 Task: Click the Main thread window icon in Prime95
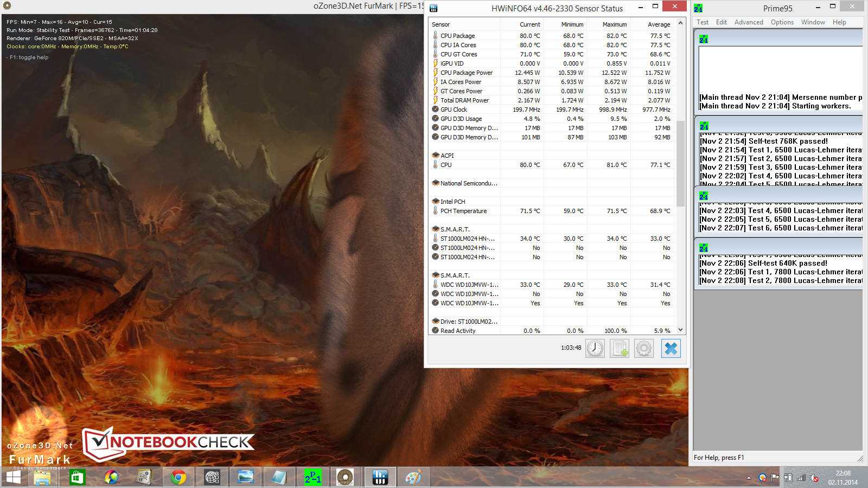pos(704,40)
